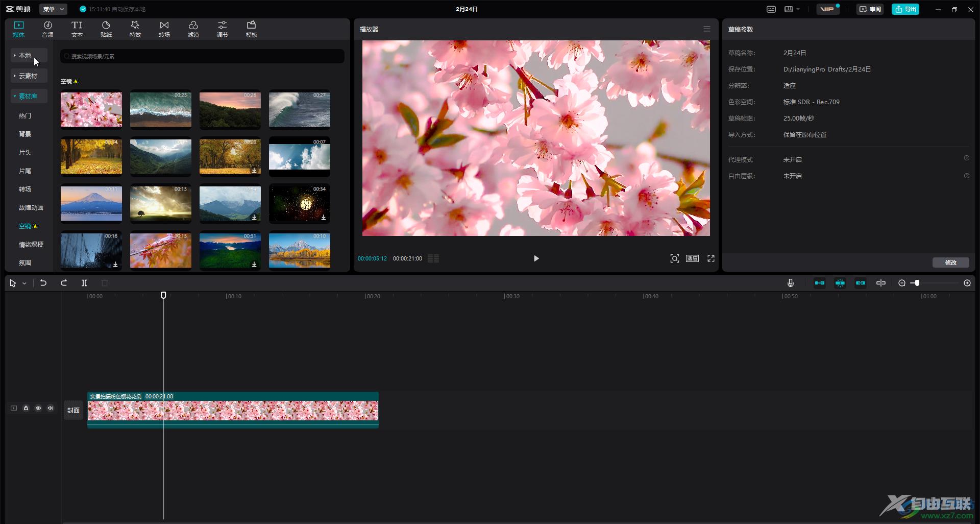Click the 自由层级 info icon
Screen dimensions: 980x524
click(966, 176)
